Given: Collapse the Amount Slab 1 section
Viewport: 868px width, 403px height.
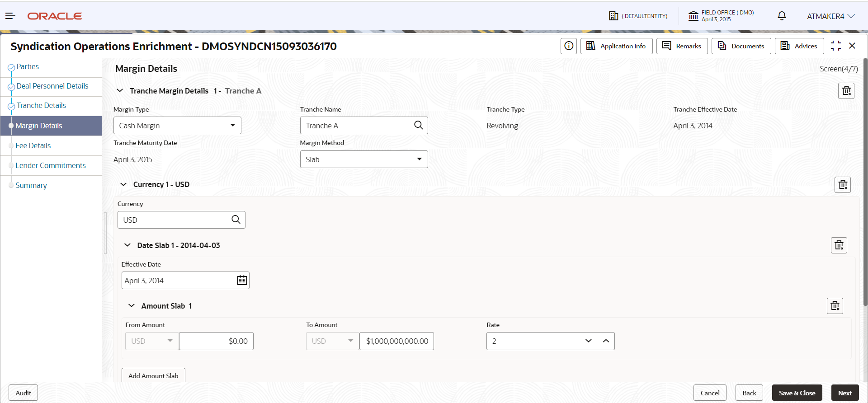Looking at the screenshot, I should (132, 305).
